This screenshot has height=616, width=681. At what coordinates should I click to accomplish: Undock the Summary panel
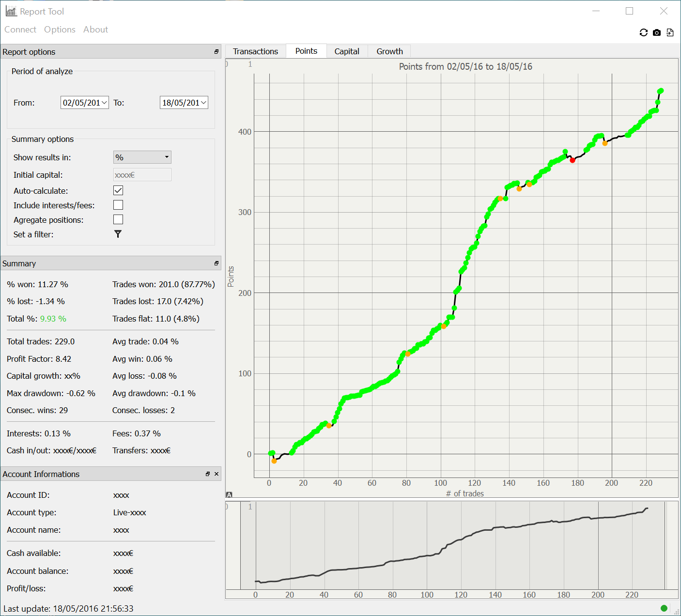(217, 263)
